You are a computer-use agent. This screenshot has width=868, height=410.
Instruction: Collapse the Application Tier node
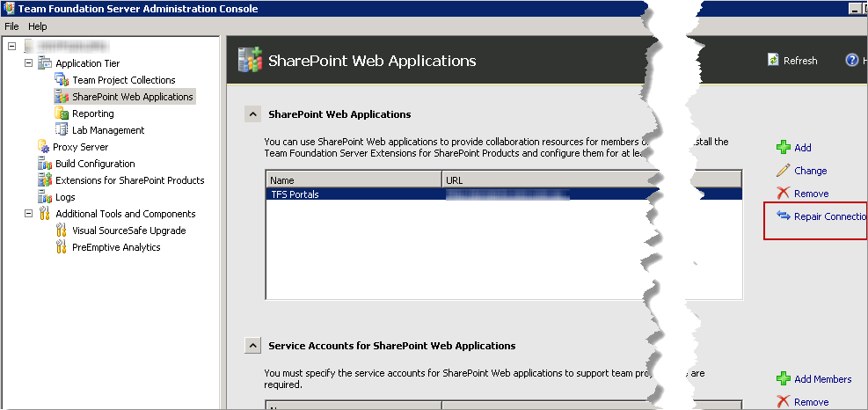coord(28,63)
